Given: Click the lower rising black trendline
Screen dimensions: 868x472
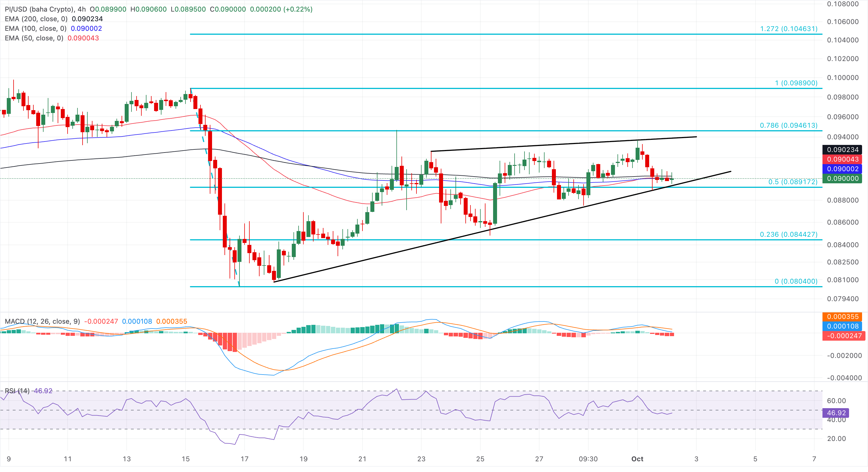Looking at the screenshot, I should (x=502, y=227).
